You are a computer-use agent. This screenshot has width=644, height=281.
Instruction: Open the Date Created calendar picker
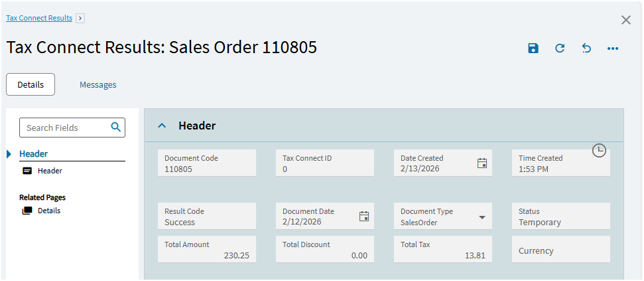482,163
